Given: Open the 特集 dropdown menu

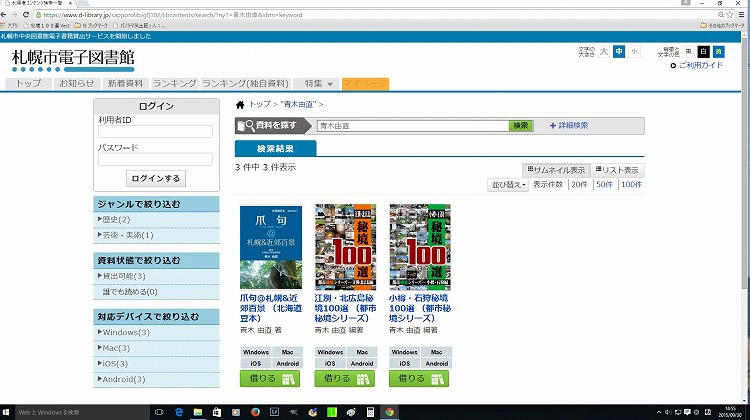Looking at the screenshot, I should pyautogui.click(x=318, y=84).
